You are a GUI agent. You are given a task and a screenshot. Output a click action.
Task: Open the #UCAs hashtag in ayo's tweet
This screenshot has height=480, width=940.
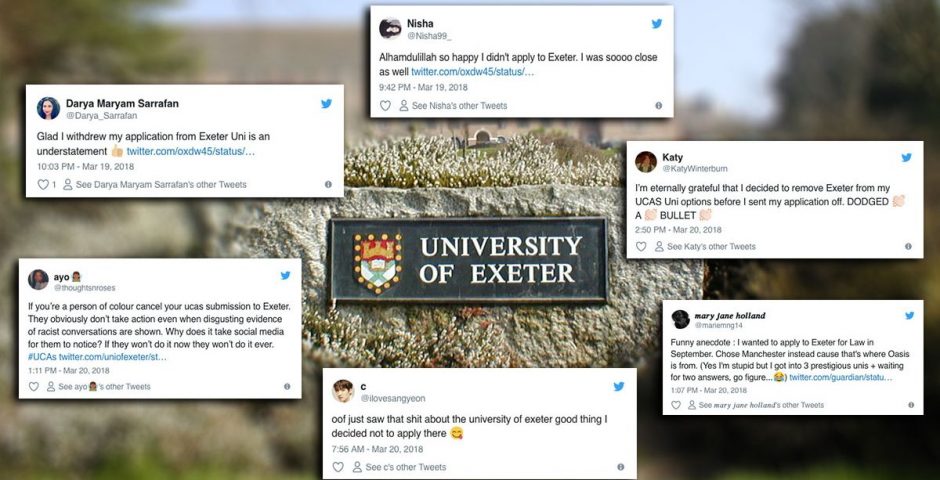[x=42, y=357]
